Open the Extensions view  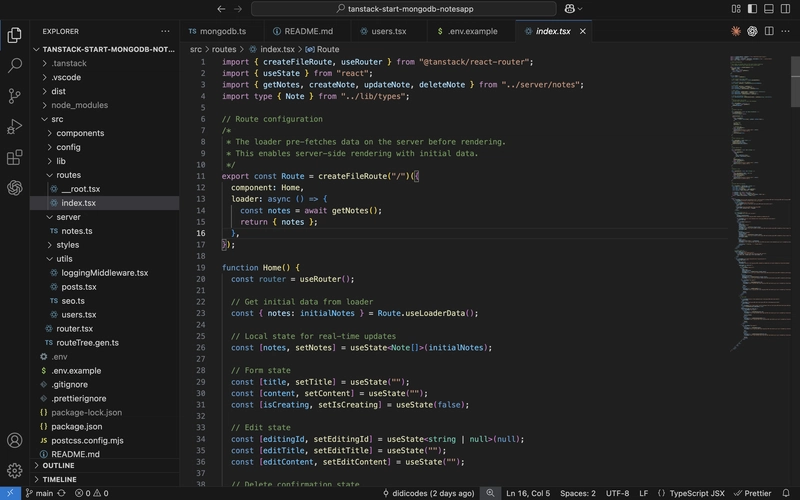click(x=14, y=157)
